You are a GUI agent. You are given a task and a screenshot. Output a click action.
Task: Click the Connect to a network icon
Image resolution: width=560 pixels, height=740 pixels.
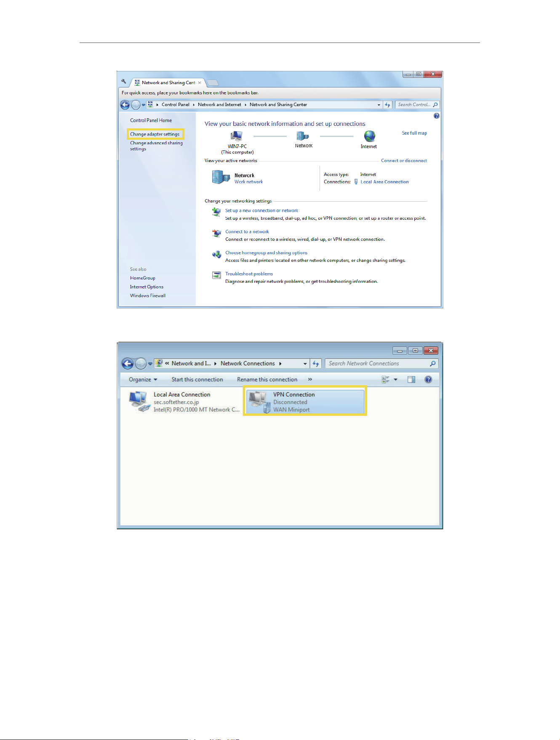[x=216, y=233]
